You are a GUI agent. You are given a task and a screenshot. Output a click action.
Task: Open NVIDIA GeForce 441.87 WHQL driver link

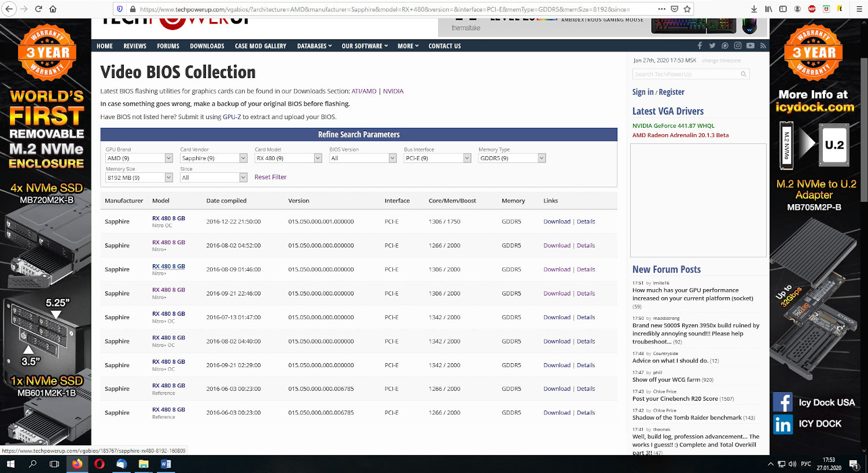click(673, 125)
